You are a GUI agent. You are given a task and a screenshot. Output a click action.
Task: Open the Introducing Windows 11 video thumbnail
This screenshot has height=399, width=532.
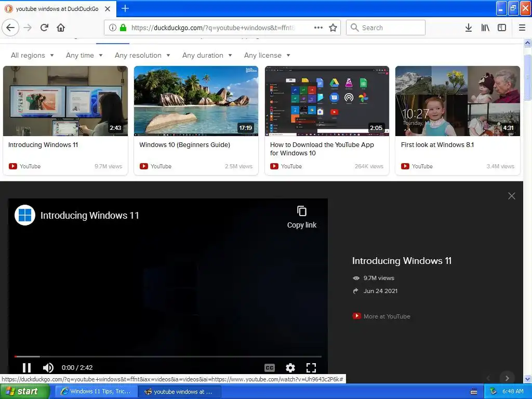65,101
